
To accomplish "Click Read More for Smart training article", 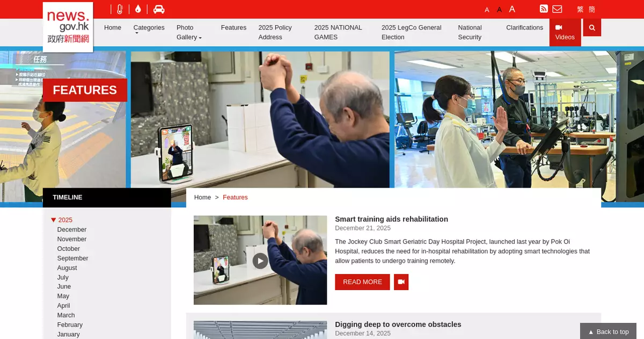I will point(362,282).
